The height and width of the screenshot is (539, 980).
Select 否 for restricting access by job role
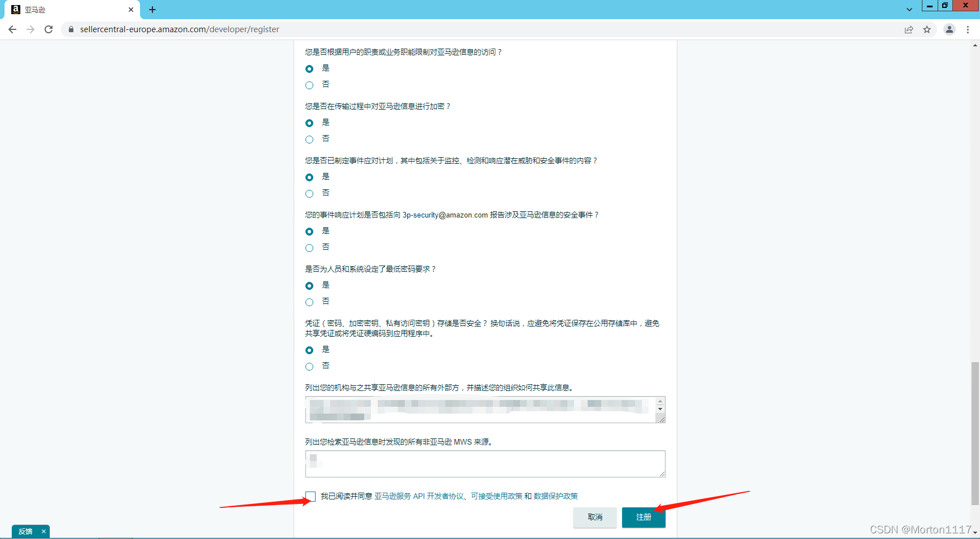309,85
